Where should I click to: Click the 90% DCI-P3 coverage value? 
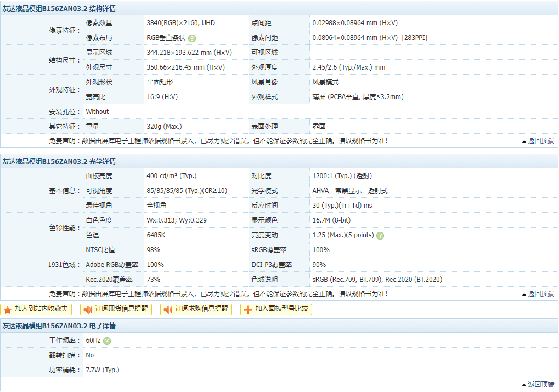(x=319, y=265)
